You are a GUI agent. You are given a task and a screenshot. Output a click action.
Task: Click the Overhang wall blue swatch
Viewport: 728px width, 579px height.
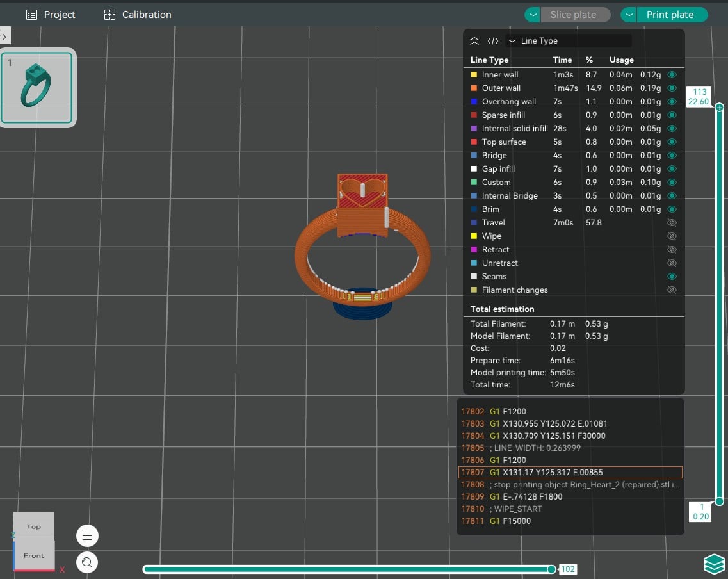pyautogui.click(x=474, y=102)
